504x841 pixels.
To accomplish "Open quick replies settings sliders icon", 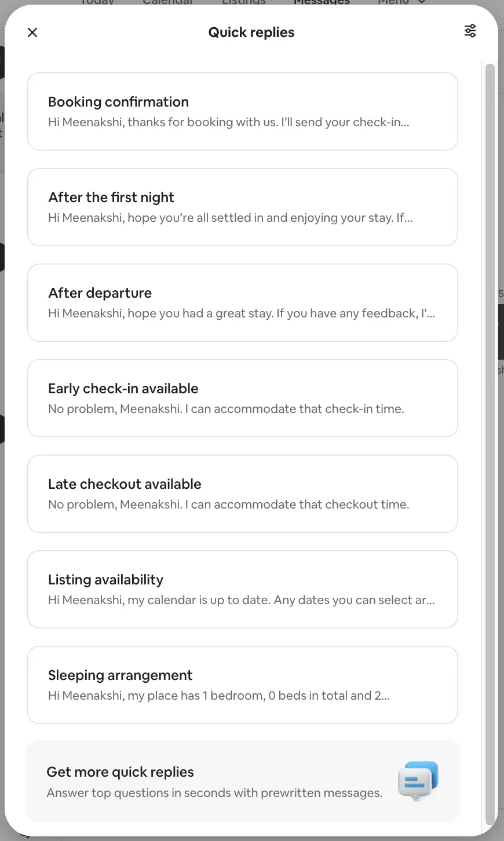I will point(470,31).
